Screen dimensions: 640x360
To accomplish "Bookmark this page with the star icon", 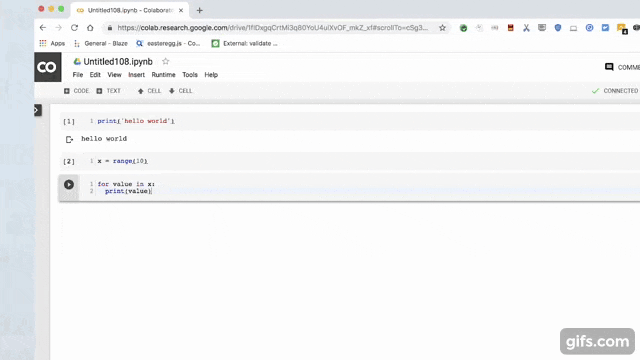I will pyautogui.click(x=442, y=28).
